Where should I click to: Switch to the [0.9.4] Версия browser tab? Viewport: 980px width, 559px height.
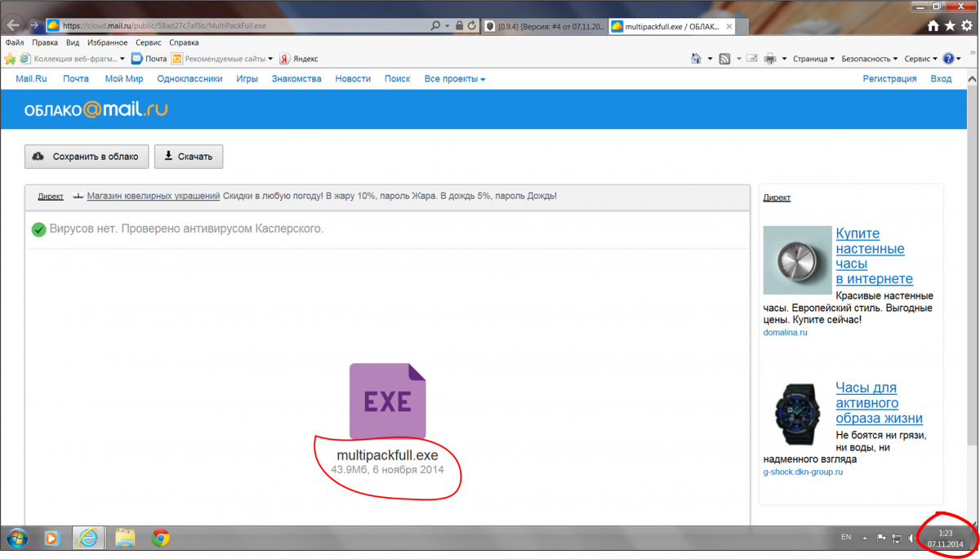point(544,26)
